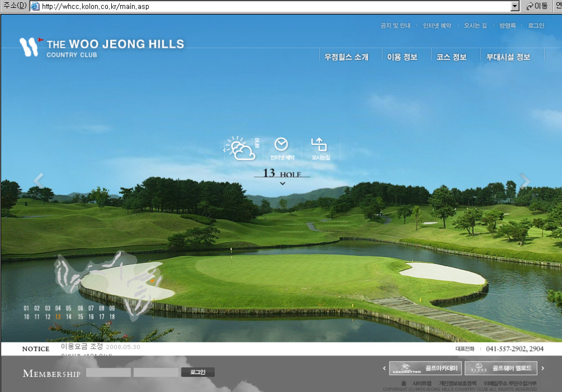Open the 이메일주소 무단수집거부 footer link
Screen dimensions: 562x392
tap(510, 384)
